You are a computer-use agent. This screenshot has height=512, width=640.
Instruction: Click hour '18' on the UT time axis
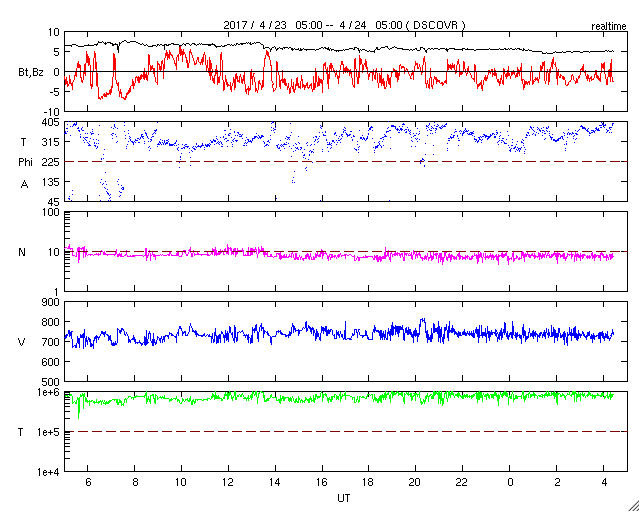point(369,482)
